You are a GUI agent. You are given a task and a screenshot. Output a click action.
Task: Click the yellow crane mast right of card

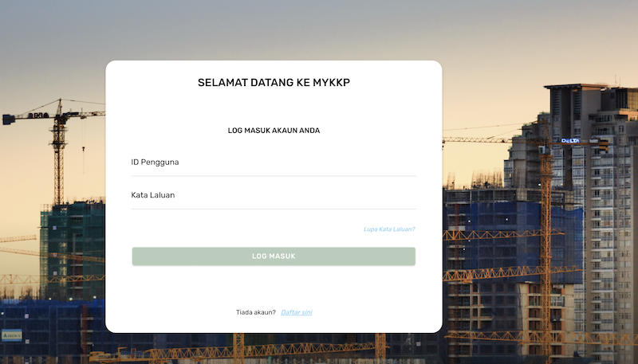click(546, 239)
